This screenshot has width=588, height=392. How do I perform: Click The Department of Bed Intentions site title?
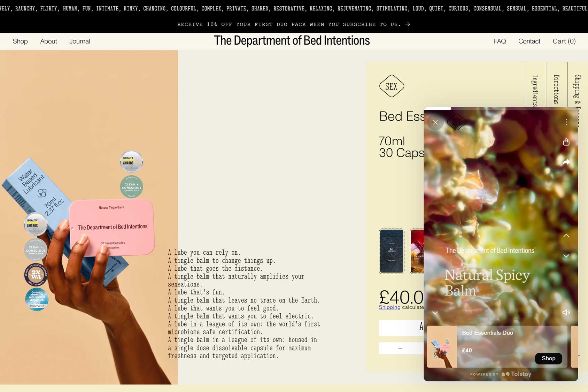pyautogui.click(x=292, y=41)
